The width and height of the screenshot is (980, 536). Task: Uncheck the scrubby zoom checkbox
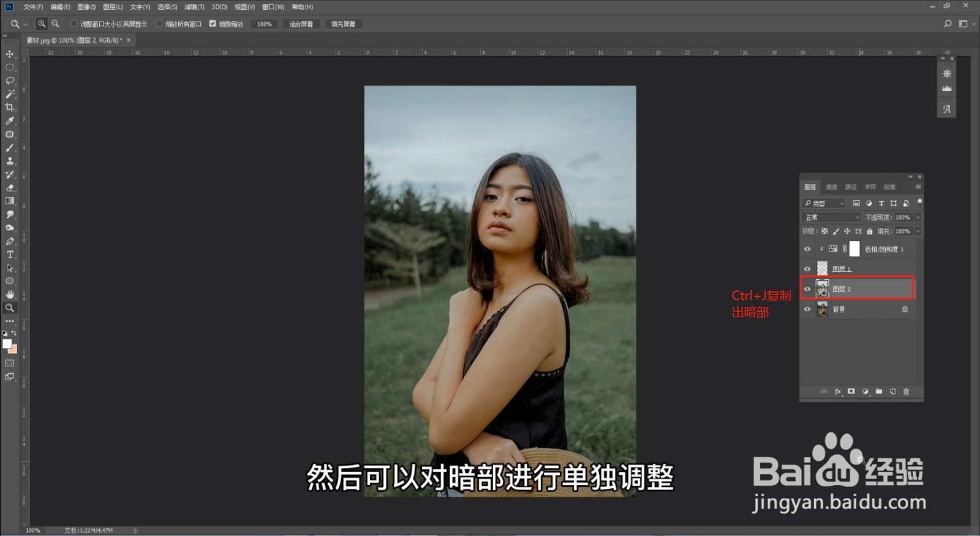pos(213,24)
